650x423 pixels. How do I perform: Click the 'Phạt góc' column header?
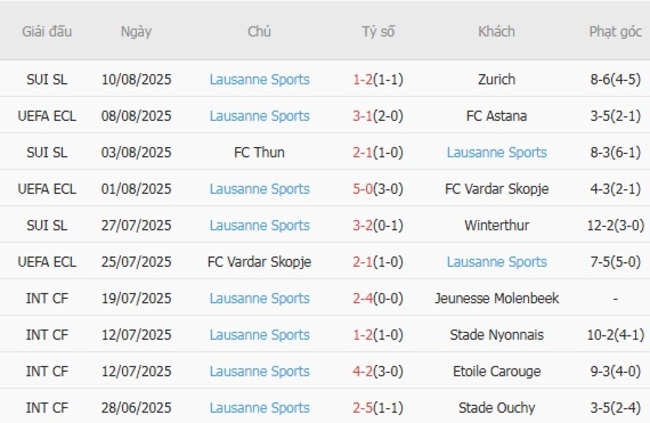pyautogui.click(x=615, y=31)
